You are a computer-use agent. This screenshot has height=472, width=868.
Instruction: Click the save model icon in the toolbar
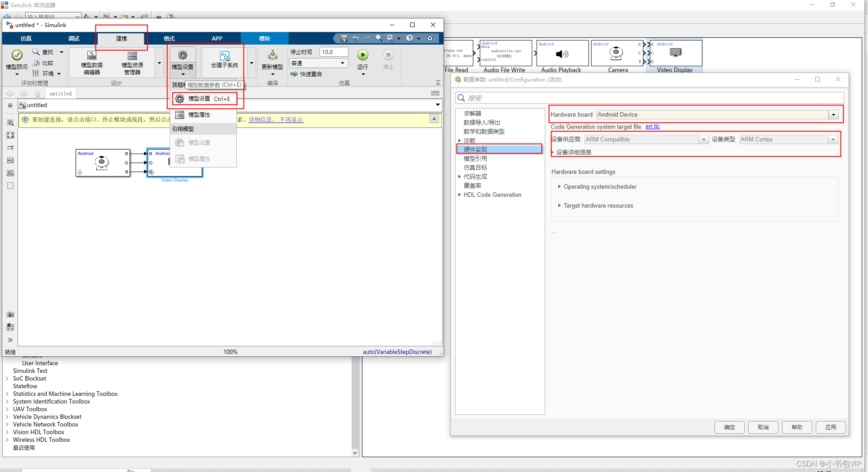click(x=344, y=38)
